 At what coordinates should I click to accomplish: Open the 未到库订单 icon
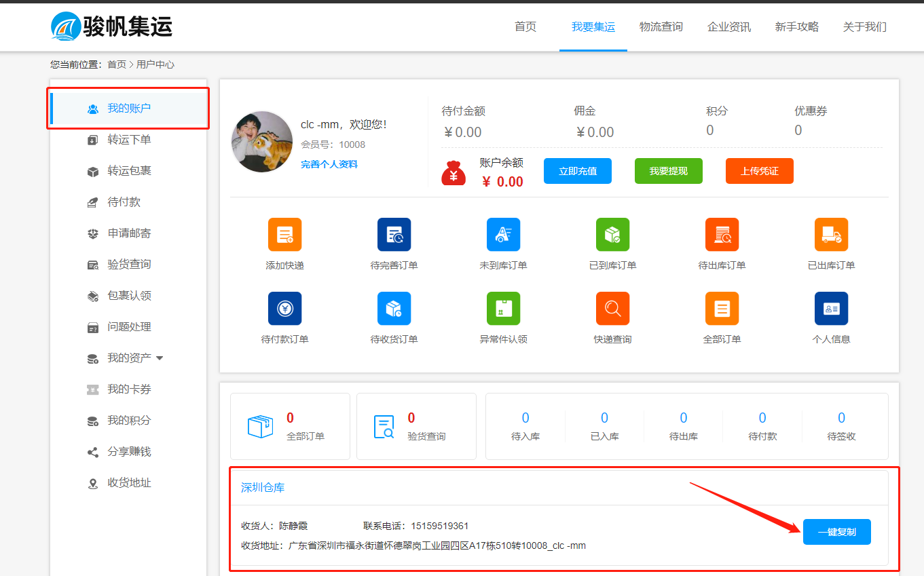(503, 235)
